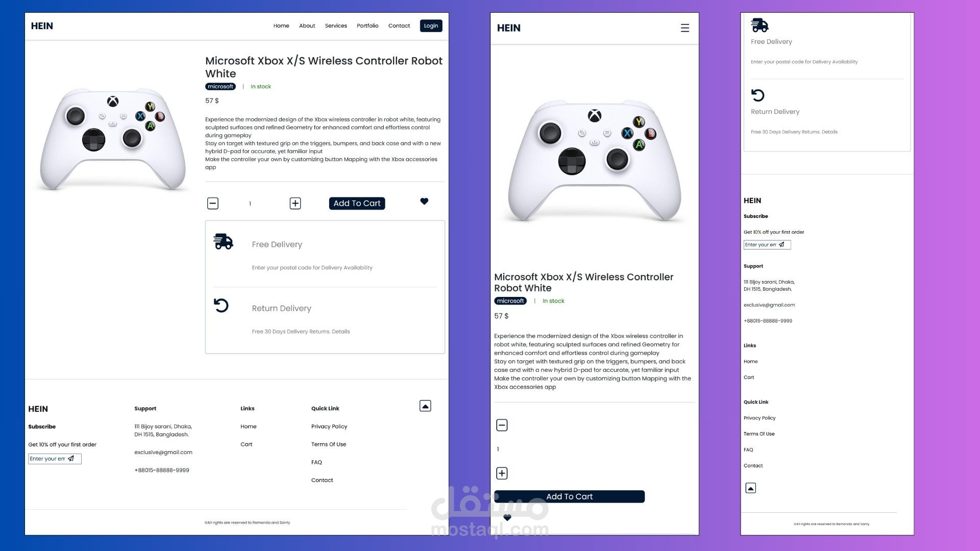Open the Privacy Policy link in desktop footer

[329, 427]
